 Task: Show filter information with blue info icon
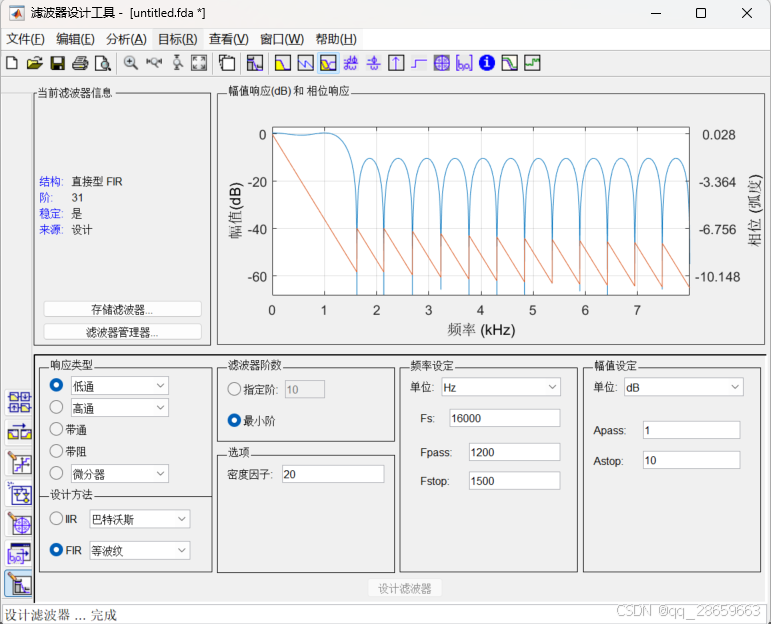(x=487, y=63)
